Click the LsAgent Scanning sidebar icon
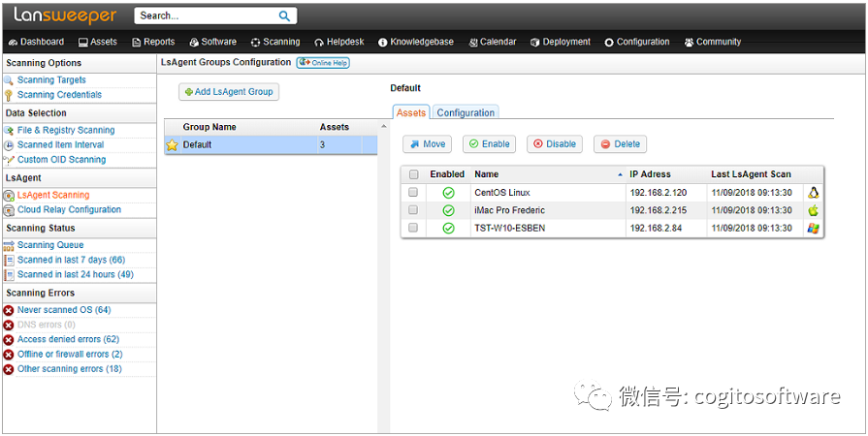 coord(9,196)
